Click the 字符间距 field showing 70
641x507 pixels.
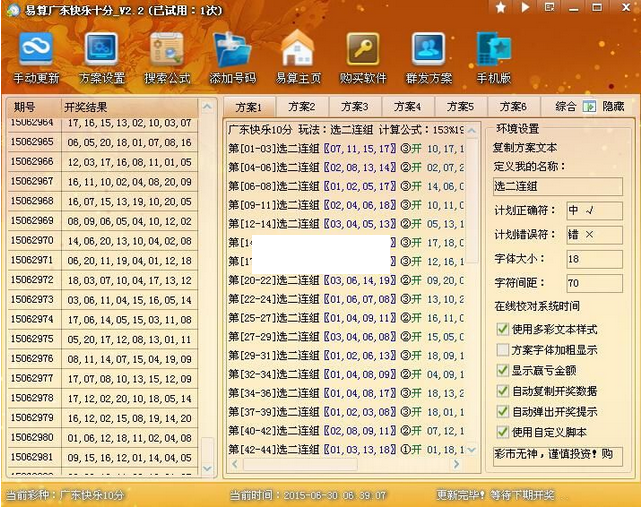point(594,283)
